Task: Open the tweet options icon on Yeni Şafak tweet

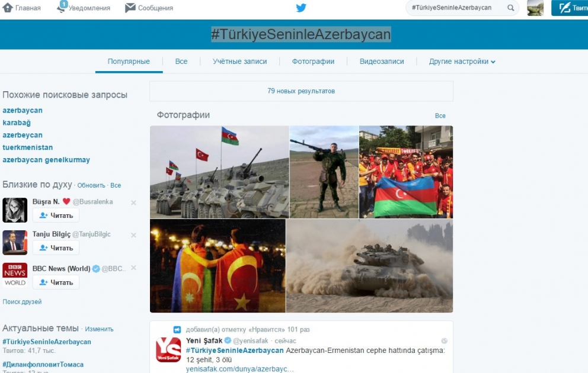Action: [445, 341]
